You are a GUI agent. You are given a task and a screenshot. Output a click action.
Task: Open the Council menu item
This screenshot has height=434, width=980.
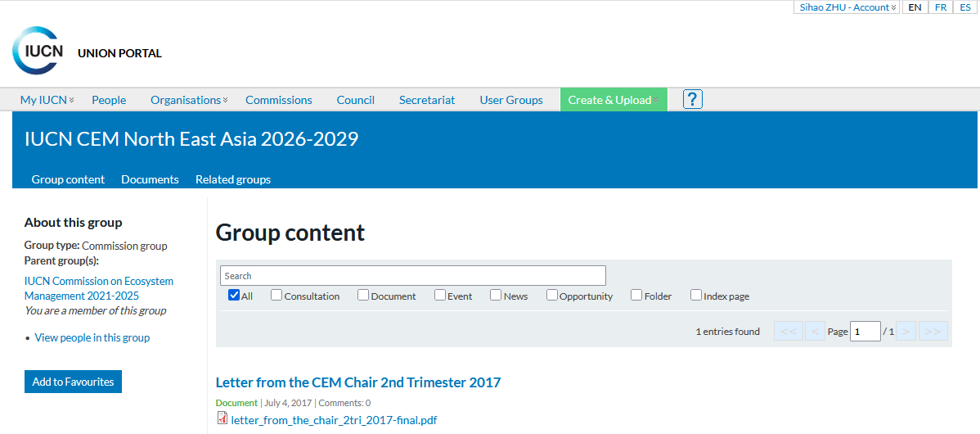(x=356, y=100)
